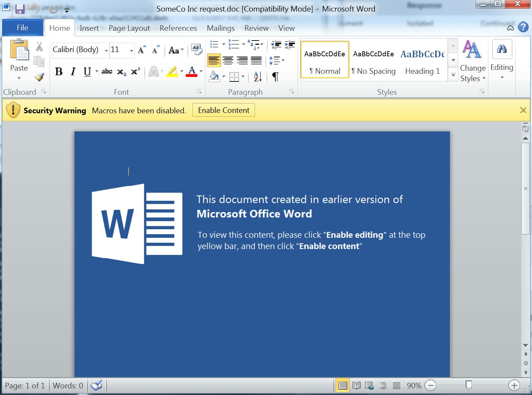Click the Text Effects icon

(x=153, y=72)
